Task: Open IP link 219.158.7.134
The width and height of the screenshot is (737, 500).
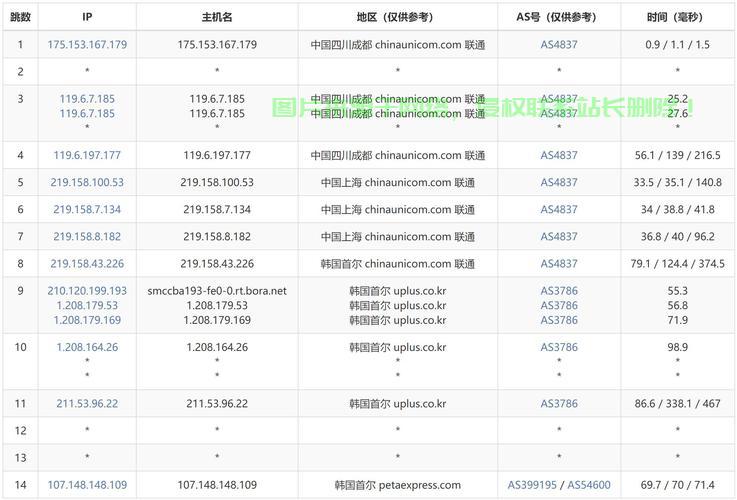Action: [x=87, y=210]
